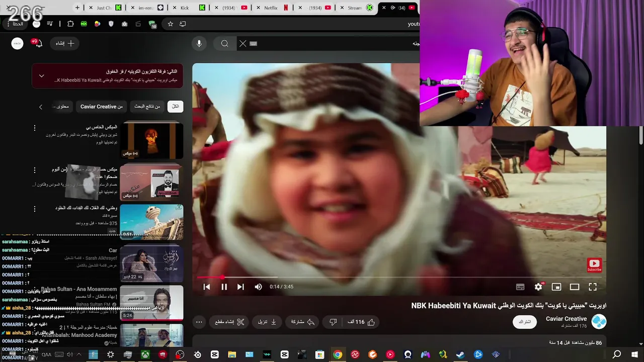644x362 pixels.
Task: Open the on-screen keyboard icon in search
Action: click(254, 44)
